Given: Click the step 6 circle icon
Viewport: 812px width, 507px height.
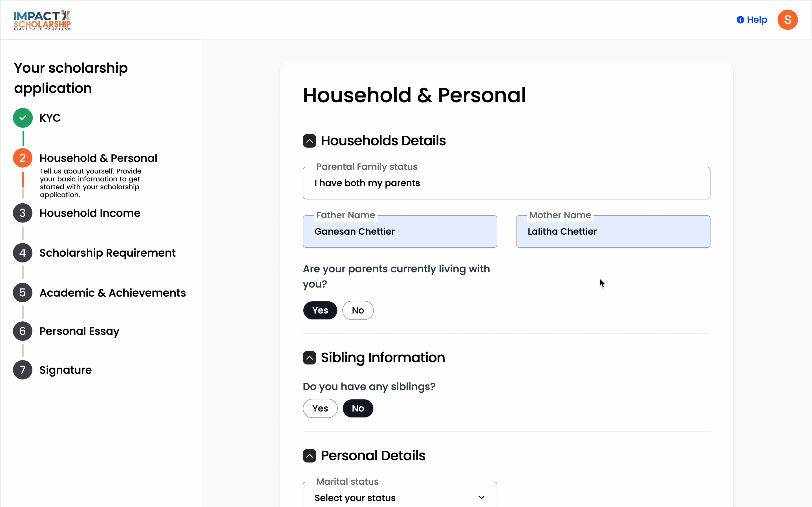Looking at the screenshot, I should pyautogui.click(x=23, y=331).
